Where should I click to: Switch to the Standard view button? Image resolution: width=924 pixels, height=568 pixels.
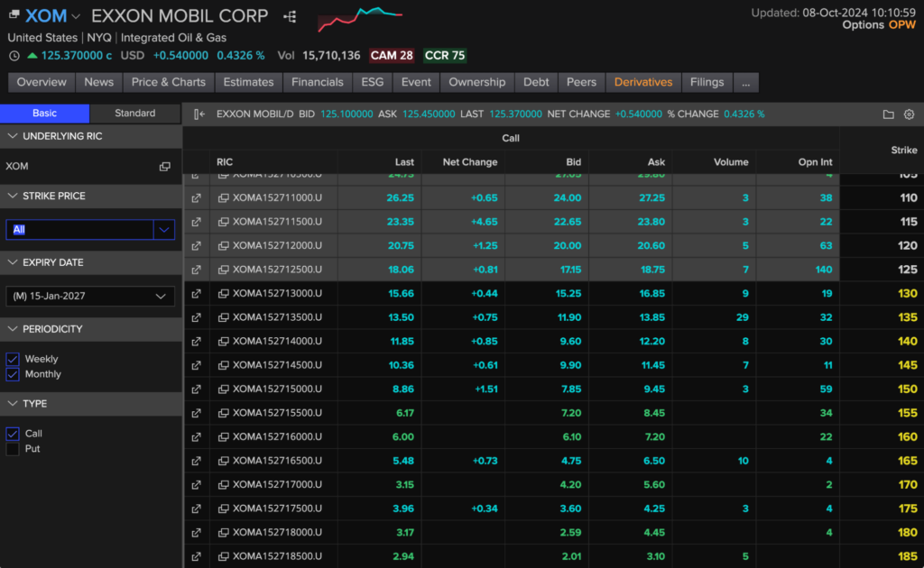[x=135, y=114]
